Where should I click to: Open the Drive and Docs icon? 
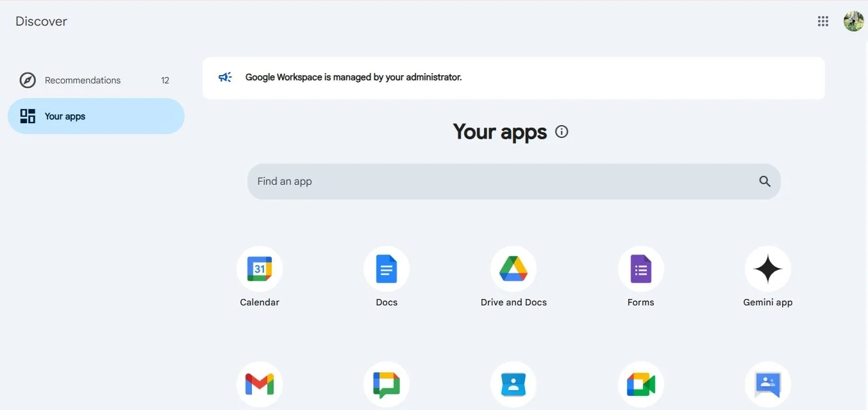[x=513, y=269]
